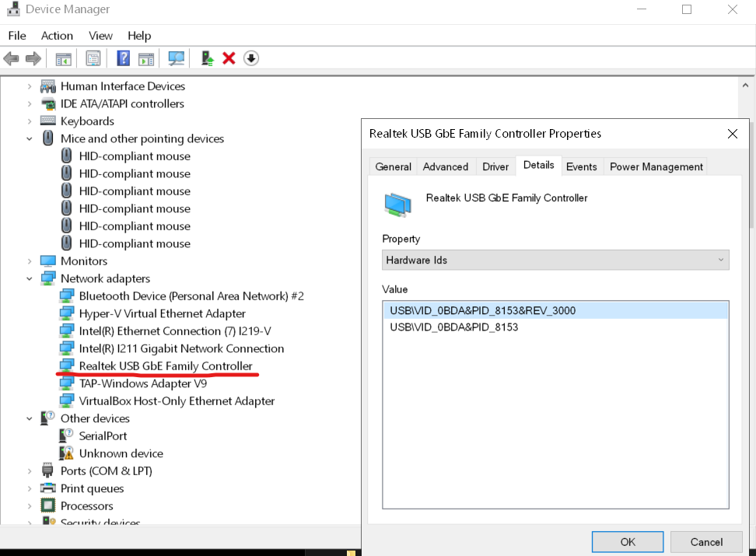Click the OK button
The height and width of the screenshot is (556, 756).
point(627,542)
